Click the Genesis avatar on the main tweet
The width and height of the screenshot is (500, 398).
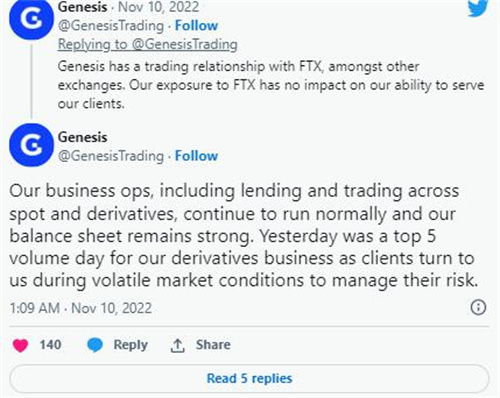click(x=31, y=145)
